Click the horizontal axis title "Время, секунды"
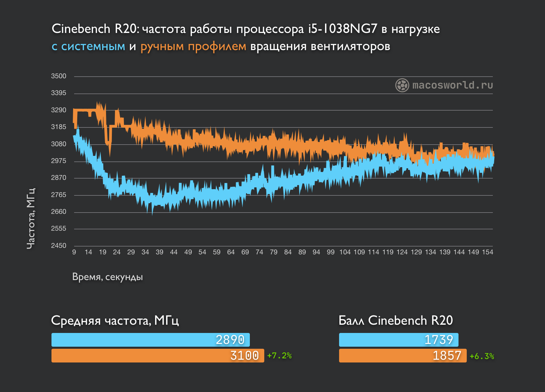545x392 pixels. [107, 277]
